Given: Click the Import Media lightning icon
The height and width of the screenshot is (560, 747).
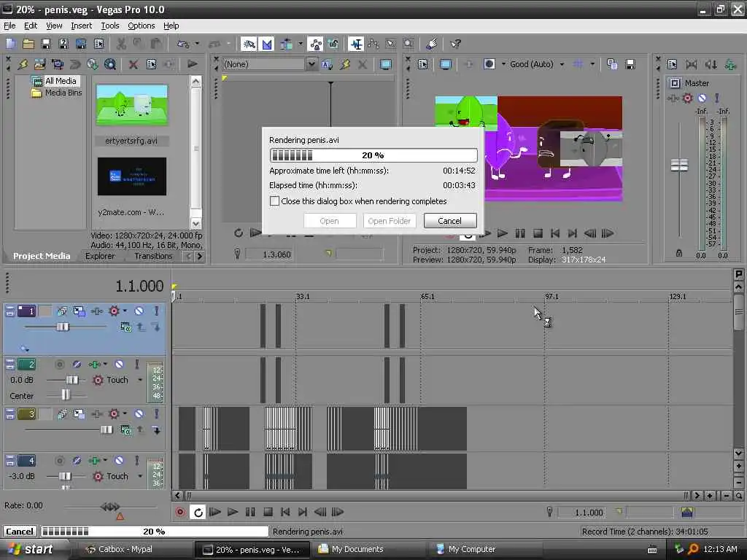Looking at the screenshot, I should [x=23, y=64].
